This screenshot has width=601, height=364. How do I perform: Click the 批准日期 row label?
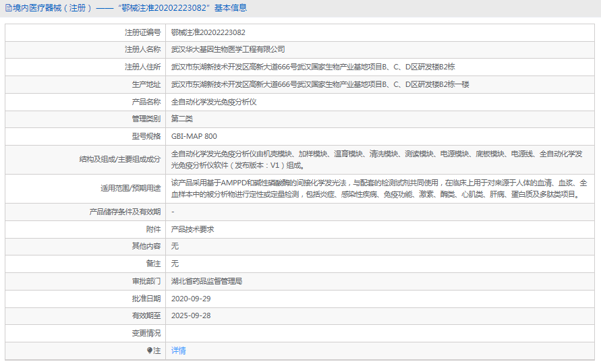coord(146,299)
